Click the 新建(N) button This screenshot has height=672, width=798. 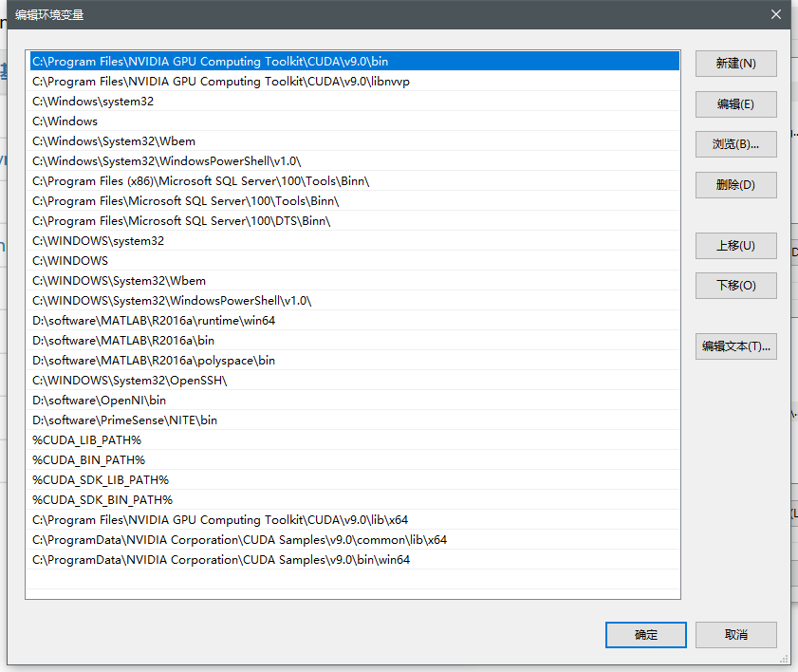point(736,64)
